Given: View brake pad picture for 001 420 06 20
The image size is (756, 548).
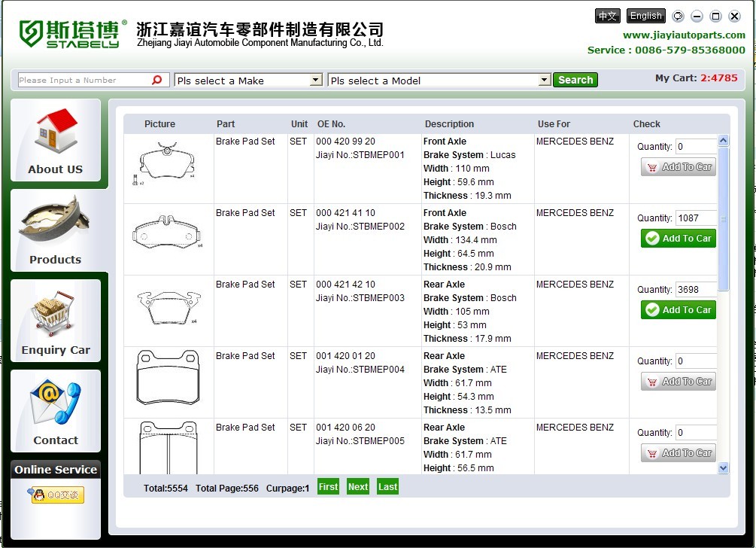Looking at the screenshot, I should point(169,447).
